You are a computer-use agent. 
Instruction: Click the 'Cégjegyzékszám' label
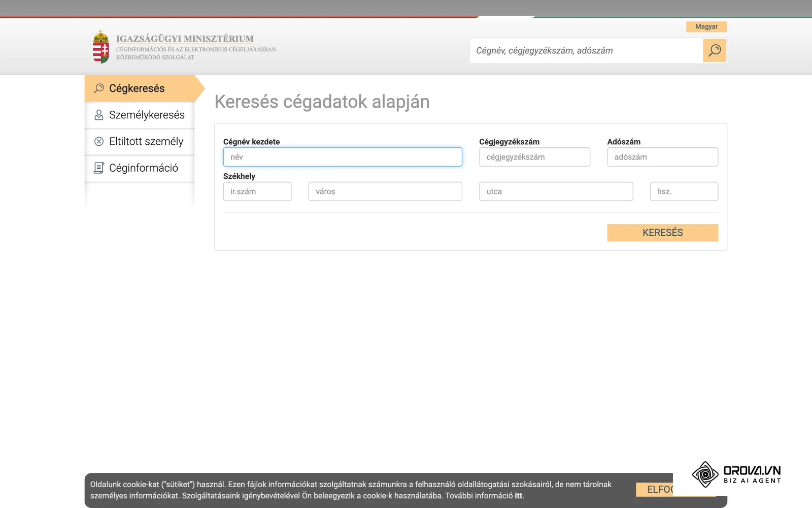pos(509,142)
